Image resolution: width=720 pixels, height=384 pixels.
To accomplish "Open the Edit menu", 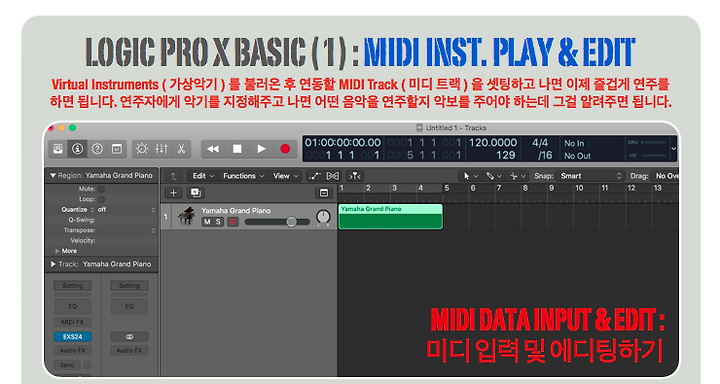I will coord(203,176).
